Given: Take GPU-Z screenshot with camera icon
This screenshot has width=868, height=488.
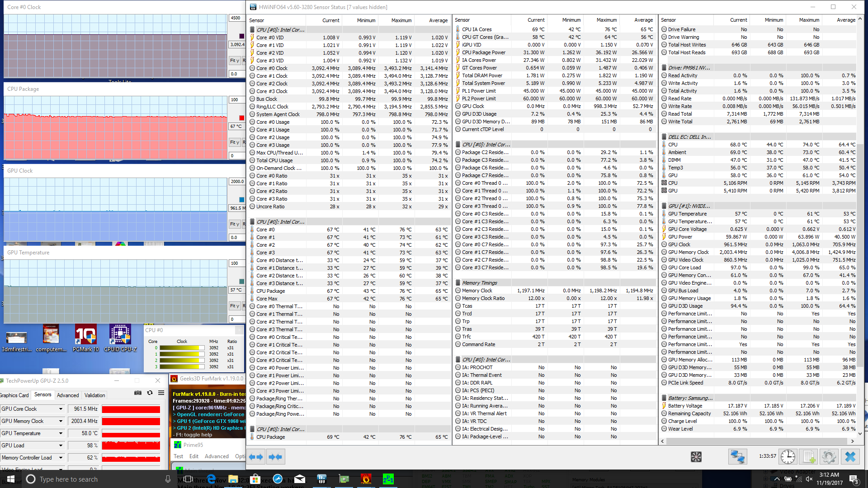Looking at the screenshot, I should tap(138, 393).
